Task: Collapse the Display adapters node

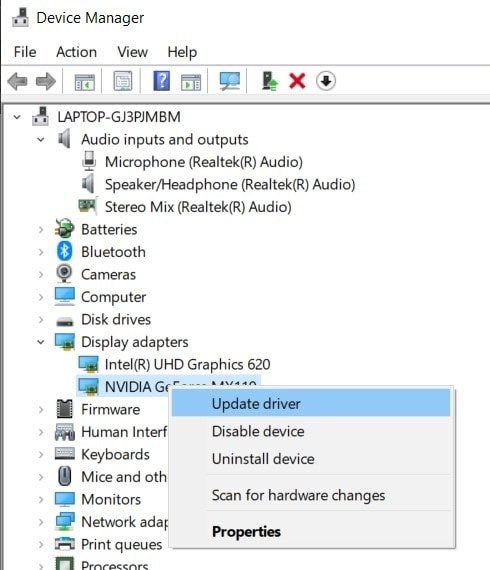Action: tap(41, 342)
